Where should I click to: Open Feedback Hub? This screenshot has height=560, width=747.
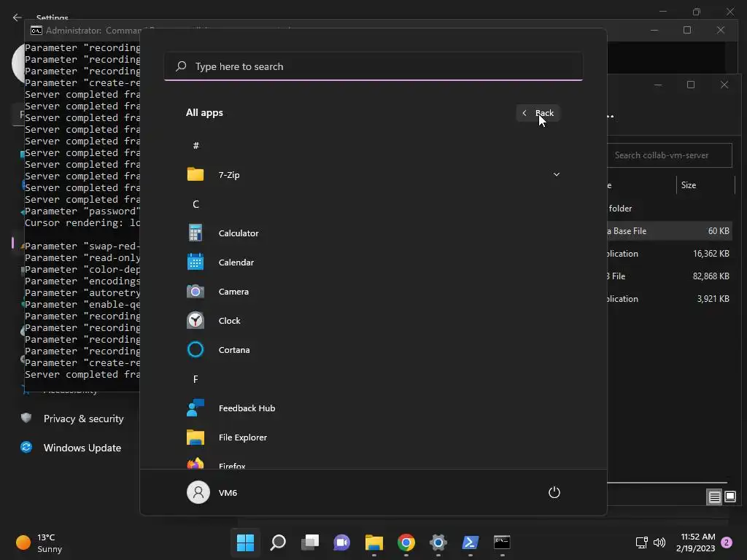(x=373, y=408)
